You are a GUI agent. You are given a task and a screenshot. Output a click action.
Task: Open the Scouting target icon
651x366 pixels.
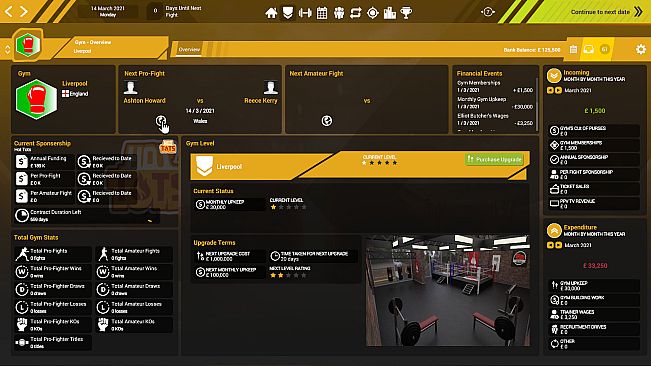pos(373,13)
